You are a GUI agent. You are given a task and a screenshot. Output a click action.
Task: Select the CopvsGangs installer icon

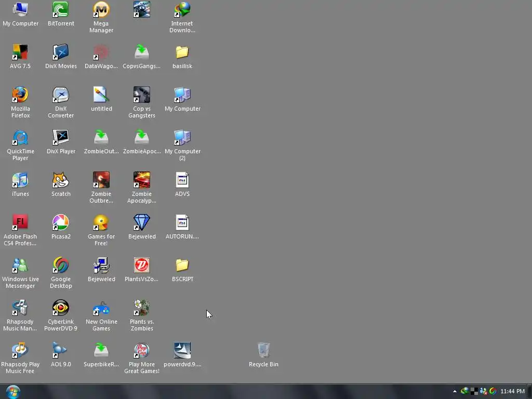click(x=141, y=56)
